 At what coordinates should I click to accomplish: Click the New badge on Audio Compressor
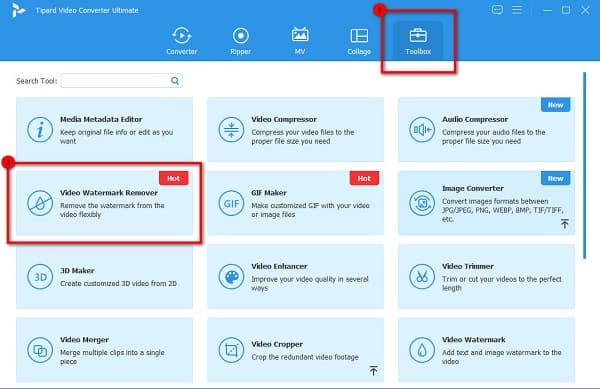[x=555, y=105]
